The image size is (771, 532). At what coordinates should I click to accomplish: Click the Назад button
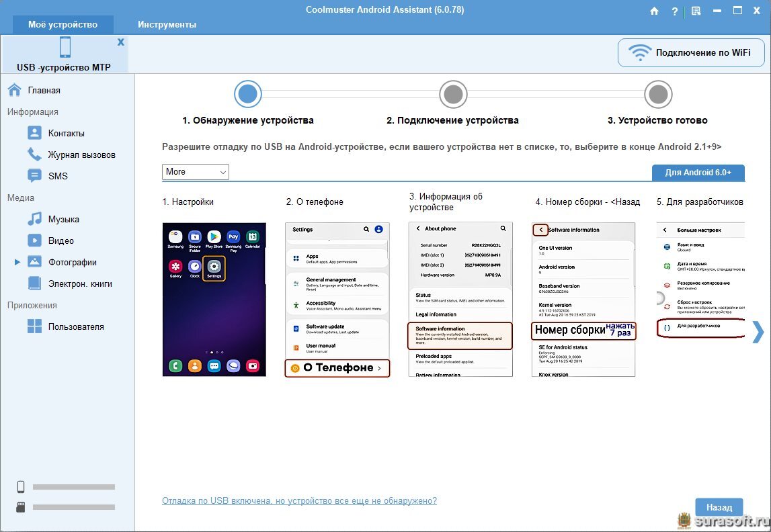[719, 507]
